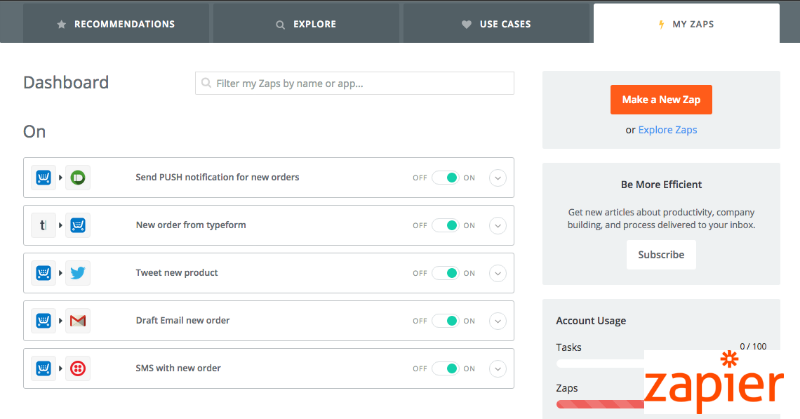Expand options for New order from typeform

pos(498,226)
